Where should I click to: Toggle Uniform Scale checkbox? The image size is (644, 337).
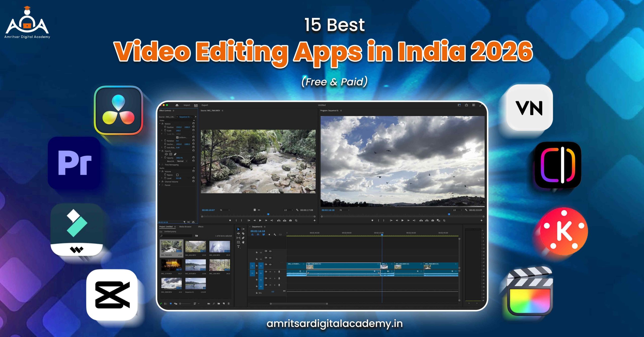click(177, 137)
